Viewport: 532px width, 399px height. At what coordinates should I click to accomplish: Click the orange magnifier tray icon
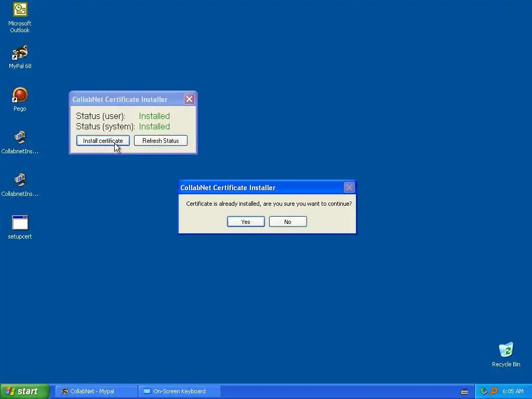(x=494, y=391)
